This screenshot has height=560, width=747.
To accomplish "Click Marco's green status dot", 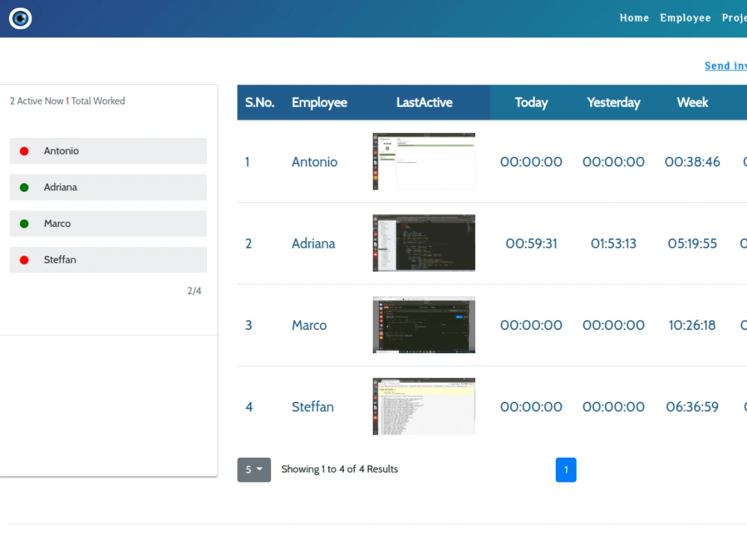I will [x=25, y=223].
